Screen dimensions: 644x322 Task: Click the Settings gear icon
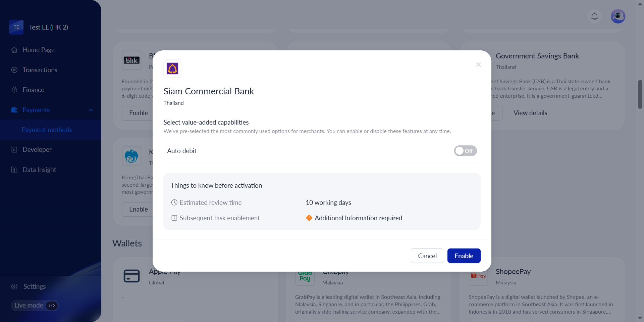coord(14,286)
